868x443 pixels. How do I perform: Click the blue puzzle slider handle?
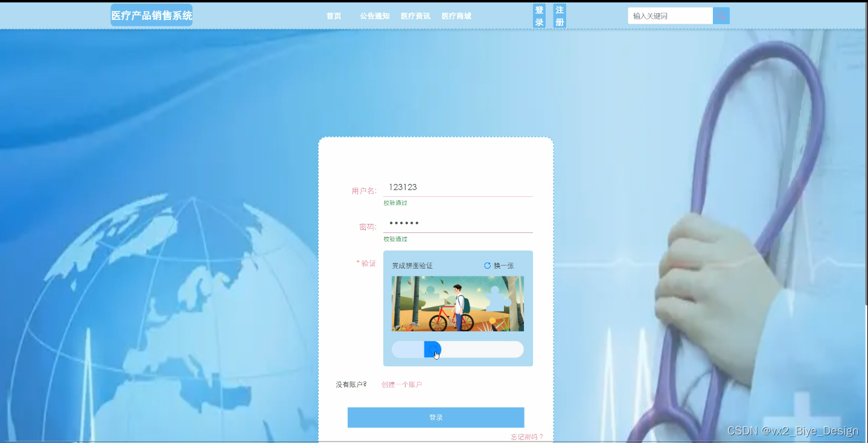433,349
